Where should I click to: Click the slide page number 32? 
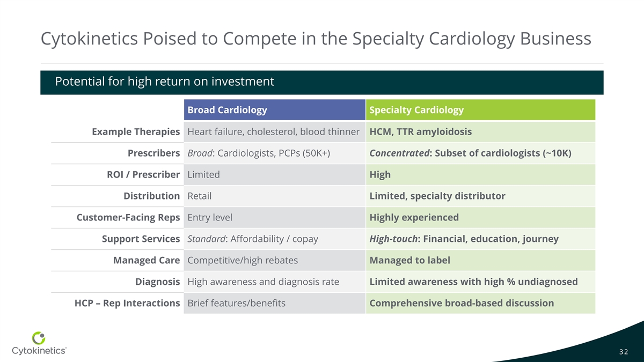(x=624, y=352)
